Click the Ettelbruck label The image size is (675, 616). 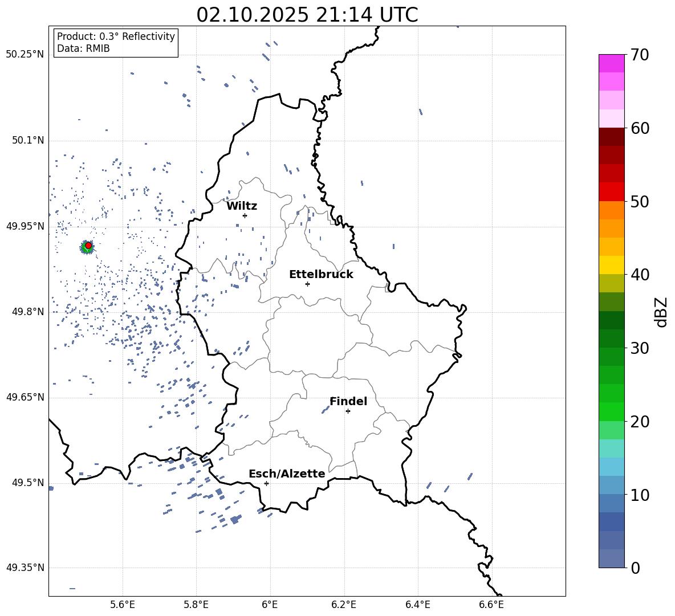(321, 275)
